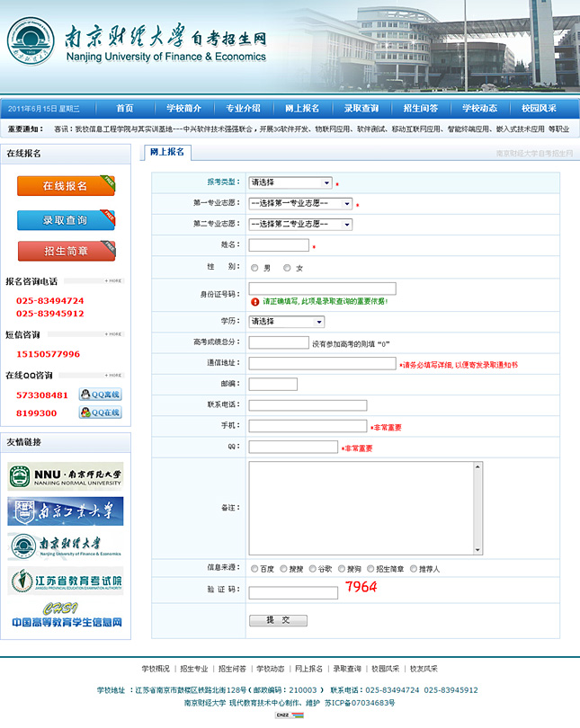Choose 百度 as information source

pyautogui.click(x=254, y=569)
